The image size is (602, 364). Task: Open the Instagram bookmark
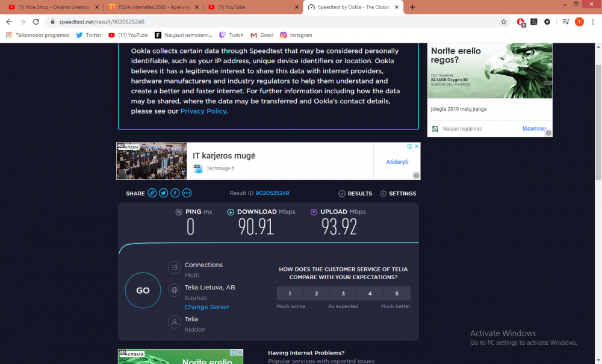296,35
